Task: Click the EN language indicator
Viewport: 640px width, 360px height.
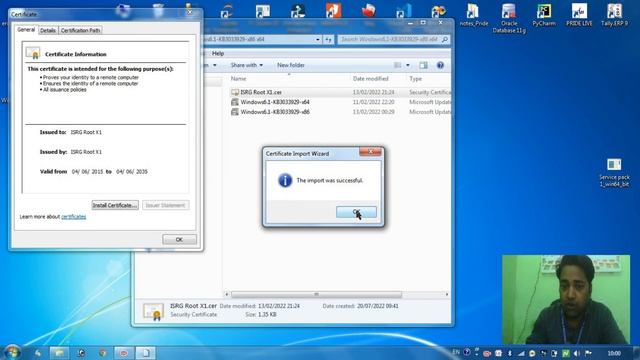Action: pyautogui.click(x=456, y=352)
